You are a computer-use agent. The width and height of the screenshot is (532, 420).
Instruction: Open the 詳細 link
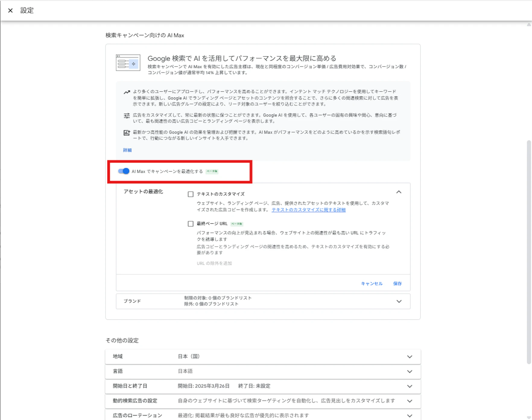[127, 150]
